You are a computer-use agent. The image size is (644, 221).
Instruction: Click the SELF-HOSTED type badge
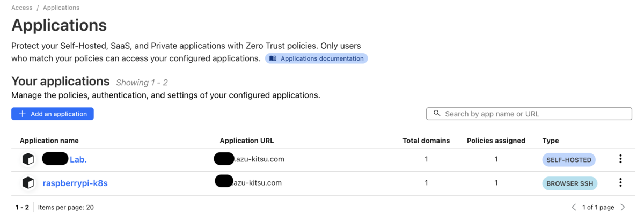[569, 160]
